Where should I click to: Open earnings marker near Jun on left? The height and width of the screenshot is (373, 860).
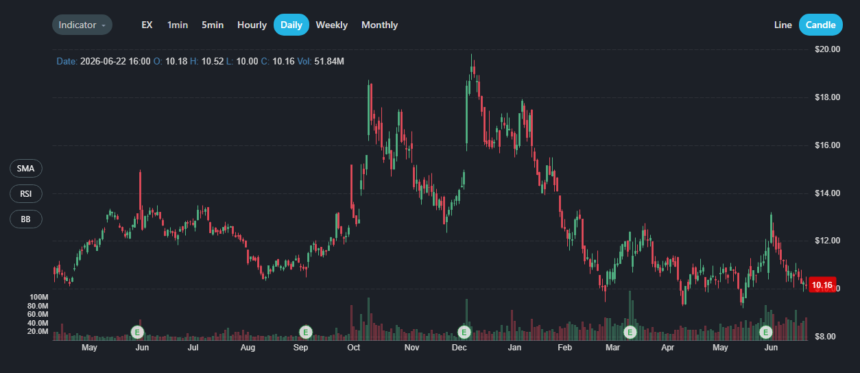pyautogui.click(x=138, y=331)
